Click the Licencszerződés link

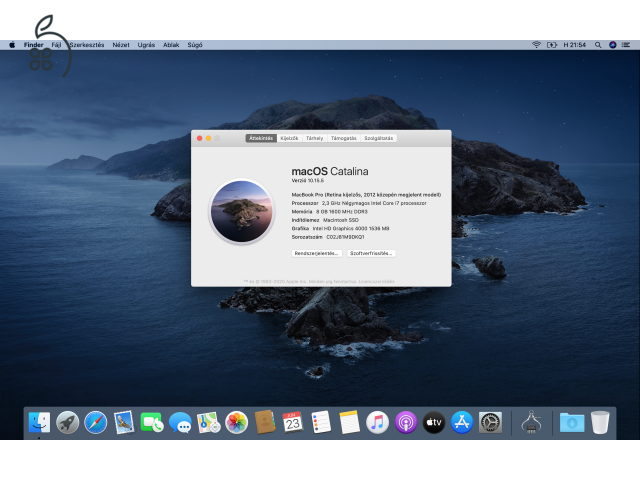click(x=377, y=282)
